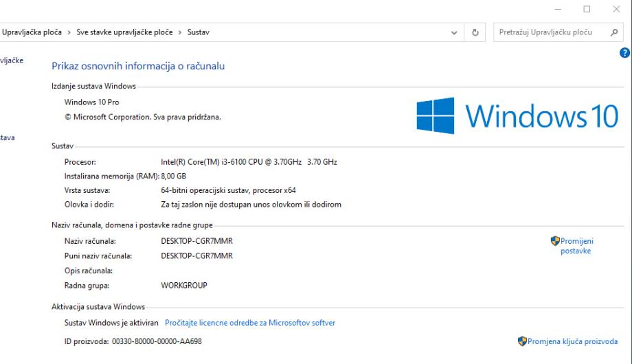Select the Intel Core i3-6100 processor value
This screenshot has height=364, width=632.
click(249, 162)
